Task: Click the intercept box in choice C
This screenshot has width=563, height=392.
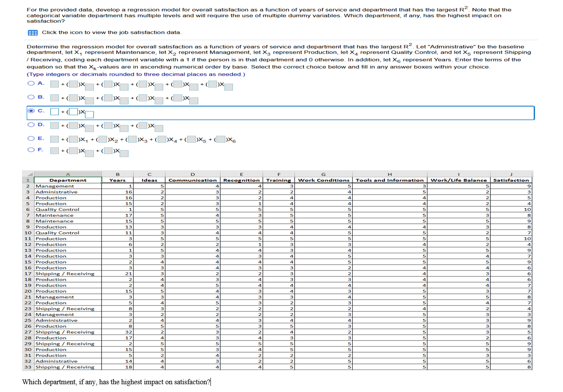Action: pyautogui.click(x=54, y=112)
